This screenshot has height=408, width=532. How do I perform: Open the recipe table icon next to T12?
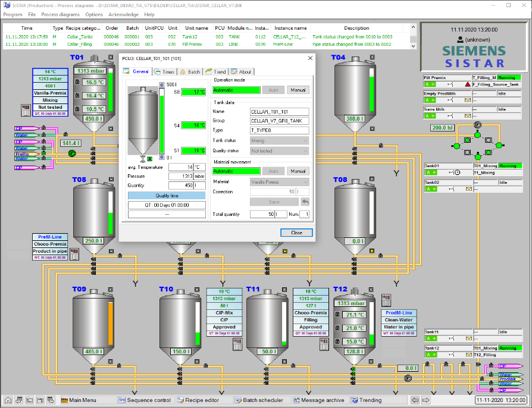[x=386, y=300]
